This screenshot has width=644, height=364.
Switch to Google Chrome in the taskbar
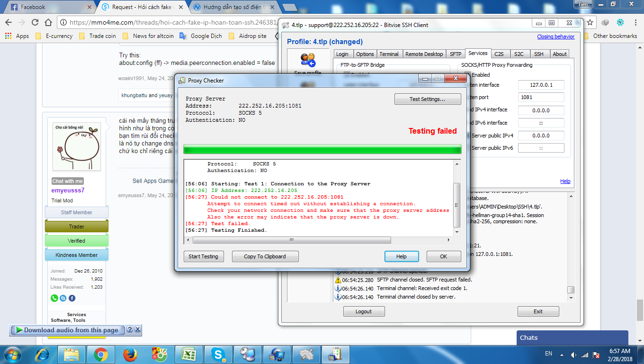(100, 354)
